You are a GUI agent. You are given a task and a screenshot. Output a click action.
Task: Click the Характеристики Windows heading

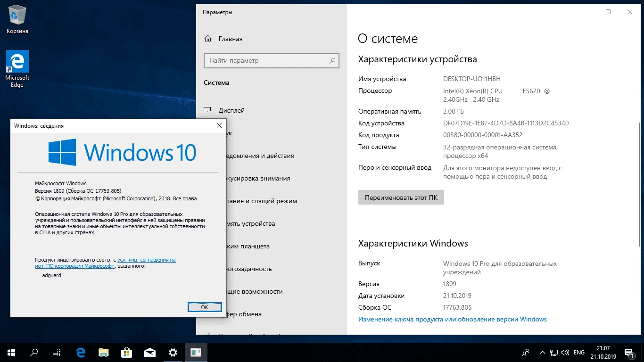click(x=413, y=244)
